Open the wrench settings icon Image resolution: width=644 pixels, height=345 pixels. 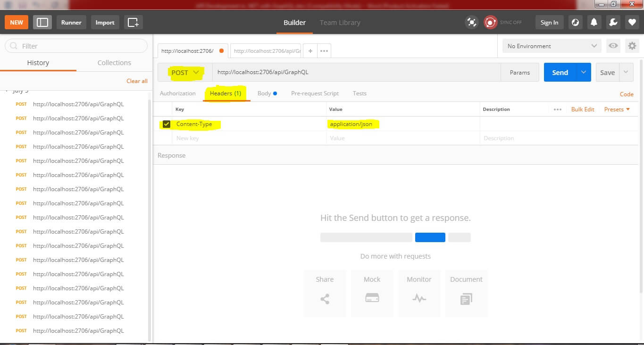tap(613, 22)
